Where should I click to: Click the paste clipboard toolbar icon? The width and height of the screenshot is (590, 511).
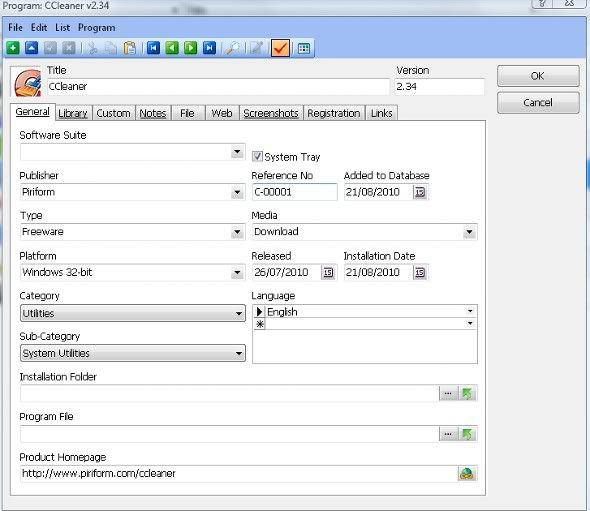pyautogui.click(x=129, y=48)
